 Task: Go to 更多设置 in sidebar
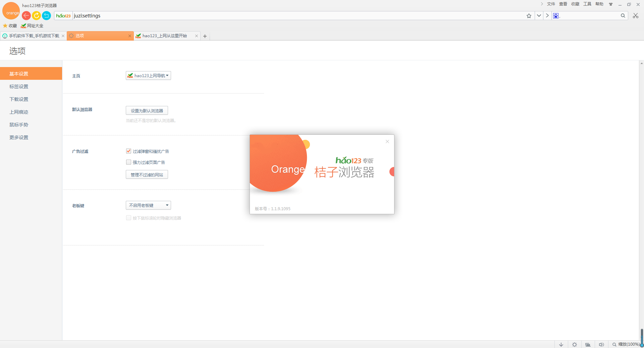[x=31, y=137]
